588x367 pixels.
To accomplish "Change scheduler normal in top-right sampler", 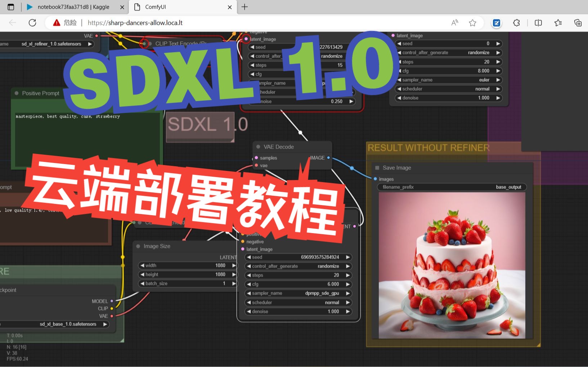I will coord(498,89).
